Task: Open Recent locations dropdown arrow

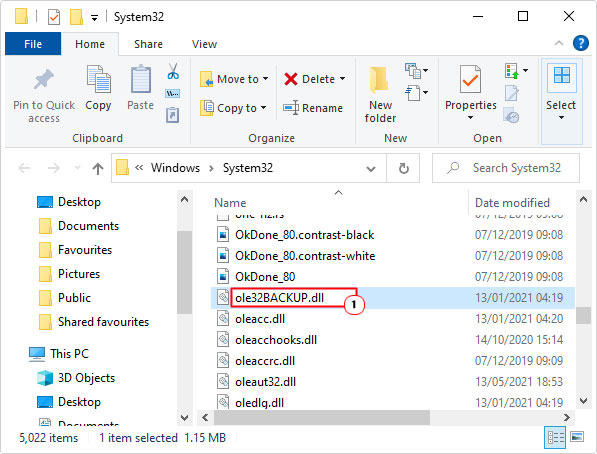Action: (x=77, y=168)
